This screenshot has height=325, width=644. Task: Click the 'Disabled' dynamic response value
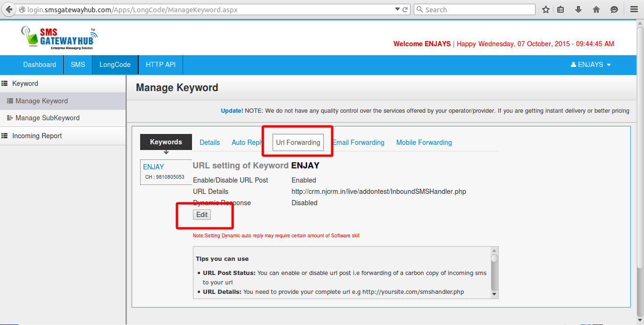(x=304, y=203)
